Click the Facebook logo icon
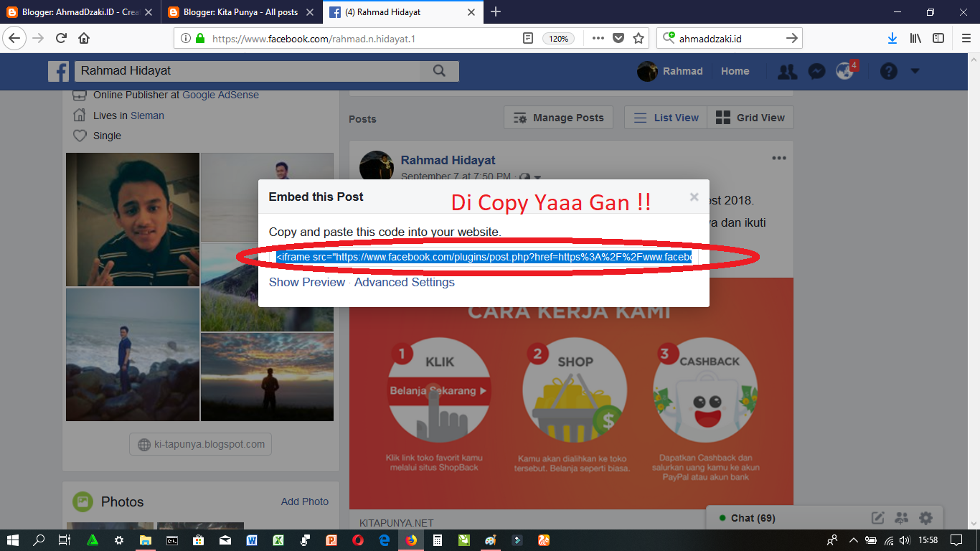This screenshot has height=551, width=980. point(59,71)
